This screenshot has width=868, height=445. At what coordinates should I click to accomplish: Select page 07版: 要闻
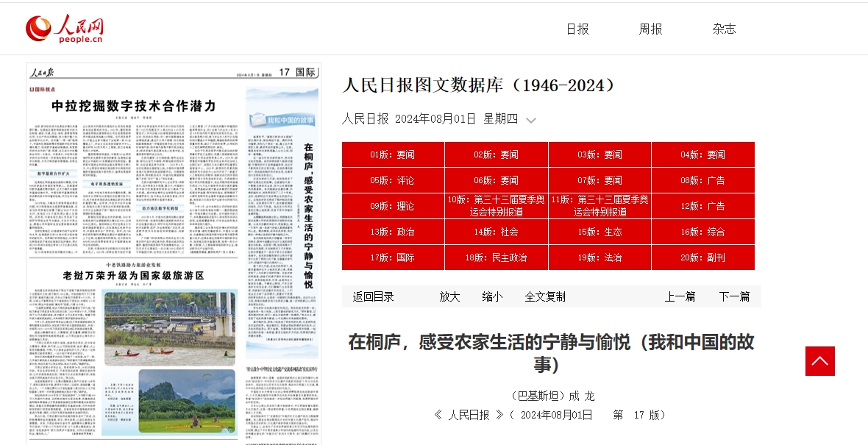(x=600, y=180)
